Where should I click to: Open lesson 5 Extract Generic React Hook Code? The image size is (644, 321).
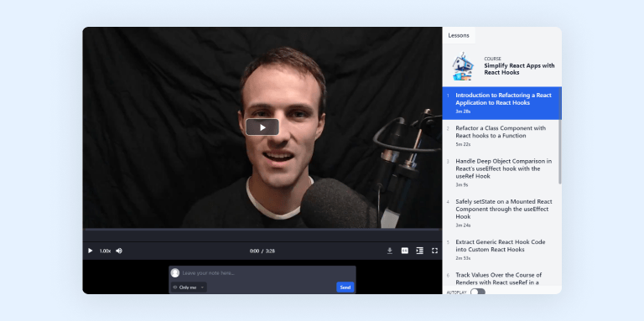502,250
